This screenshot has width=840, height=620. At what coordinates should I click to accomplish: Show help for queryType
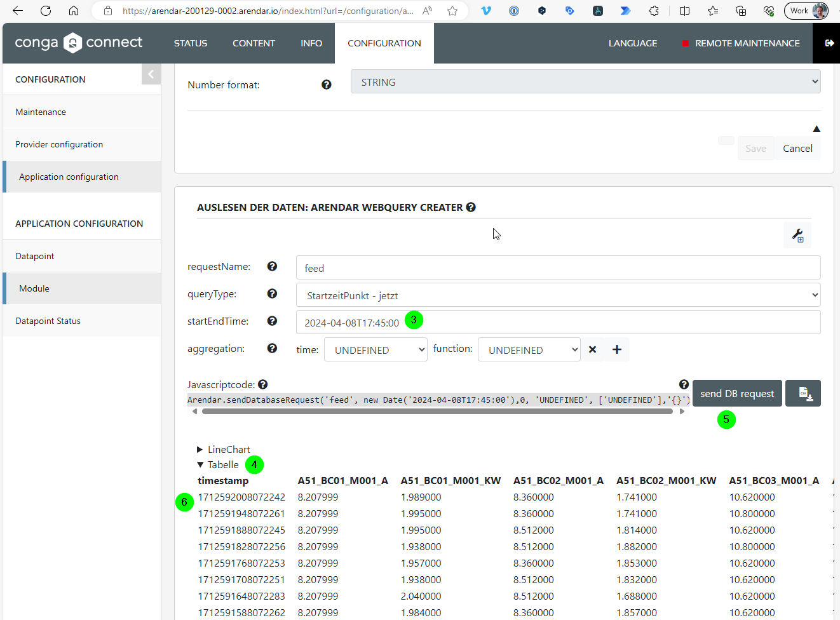click(272, 293)
